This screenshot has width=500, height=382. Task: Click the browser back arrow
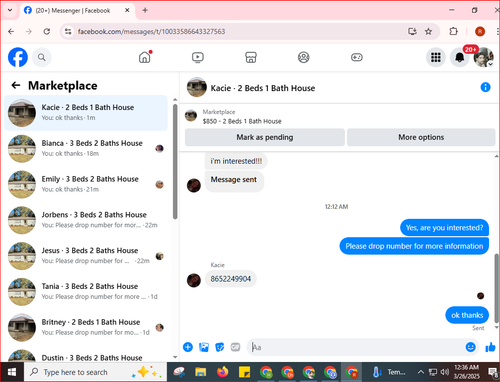tap(11, 32)
